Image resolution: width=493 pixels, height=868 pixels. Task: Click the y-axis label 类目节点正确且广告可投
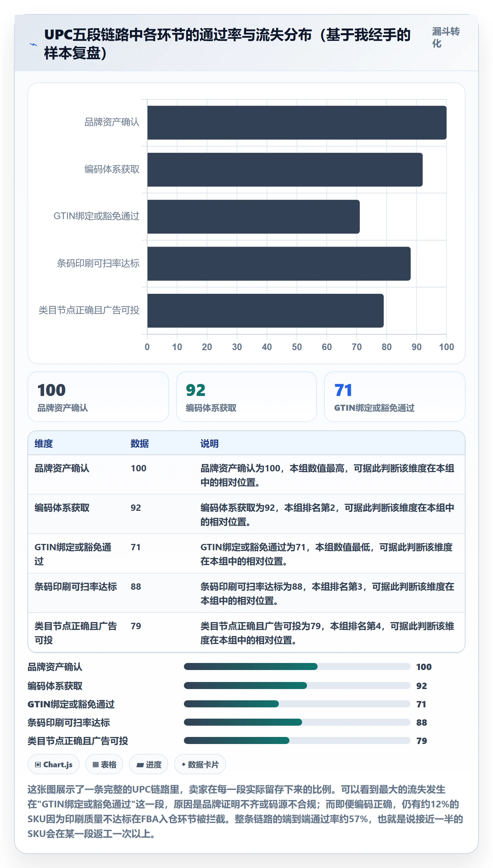[89, 310]
